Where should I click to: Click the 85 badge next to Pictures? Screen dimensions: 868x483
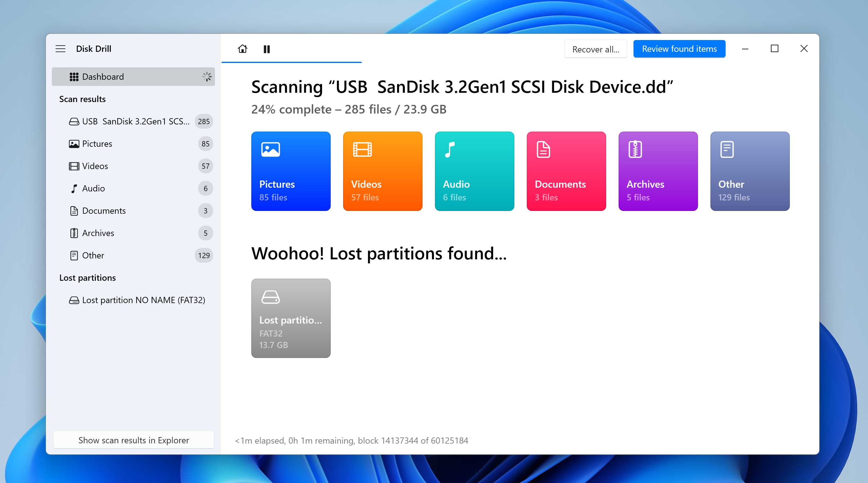pyautogui.click(x=205, y=144)
